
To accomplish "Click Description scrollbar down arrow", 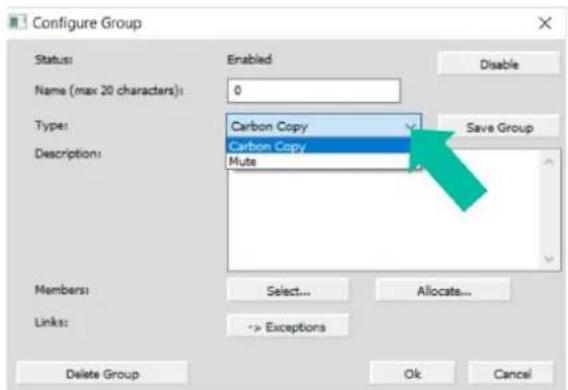I will point(548,259).
